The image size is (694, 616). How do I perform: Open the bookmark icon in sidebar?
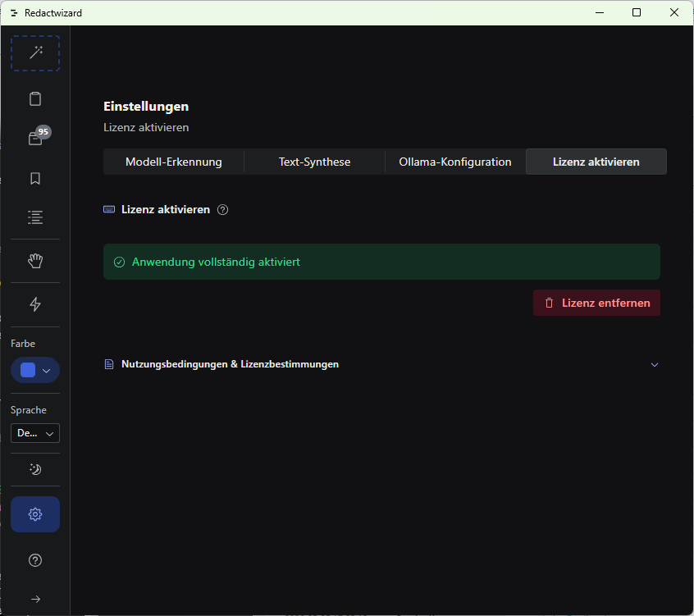(x=35, y=178)
